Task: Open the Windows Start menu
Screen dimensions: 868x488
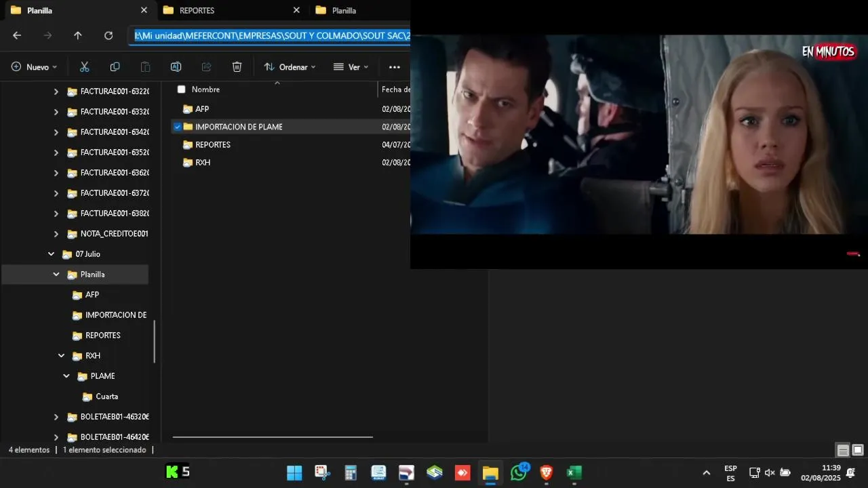Action: (294, 472)
